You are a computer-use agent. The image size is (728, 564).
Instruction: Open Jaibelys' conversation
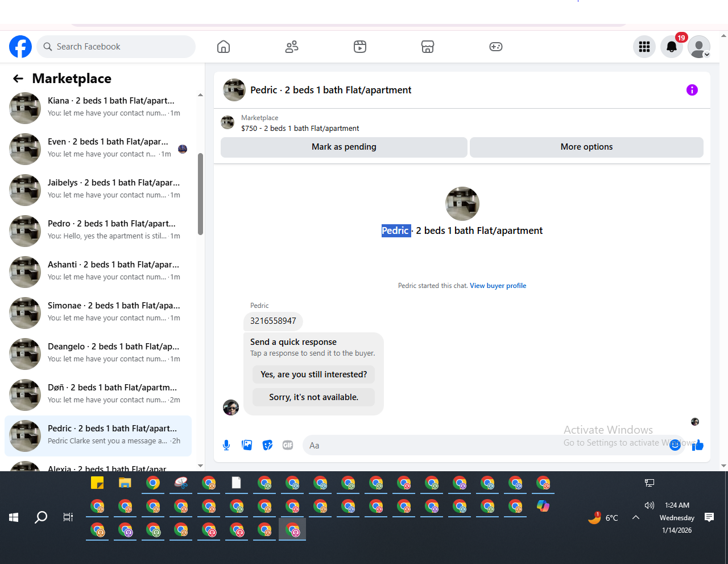tap(98, 190)
